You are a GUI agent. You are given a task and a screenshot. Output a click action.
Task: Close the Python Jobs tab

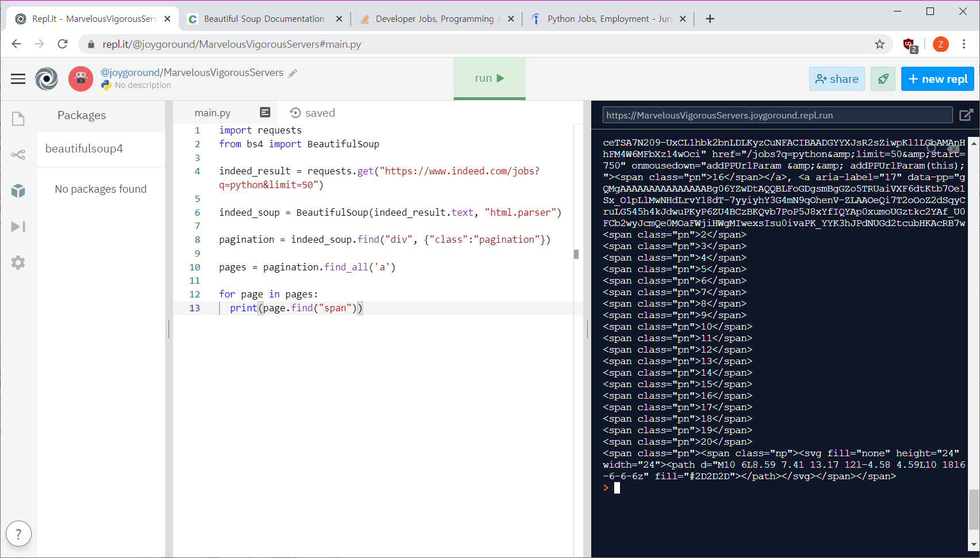(x=683, y=19)
